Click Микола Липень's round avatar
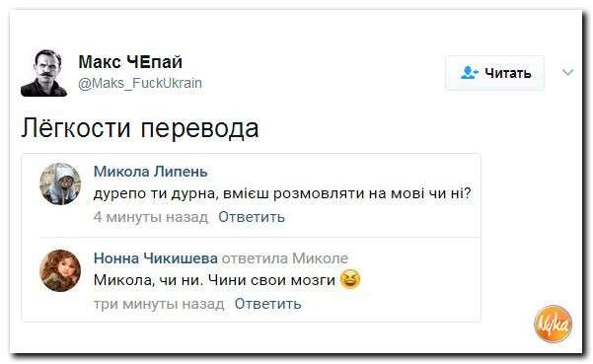The width and height of the screenshot is (593, 364). pyautogui.click(x=60, y=184)
